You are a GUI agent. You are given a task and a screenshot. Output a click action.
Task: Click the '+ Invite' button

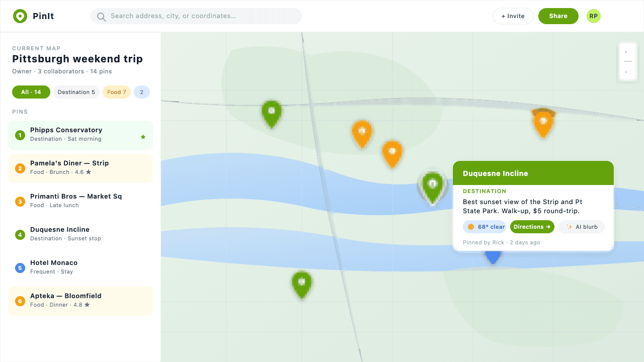point(513,16)
